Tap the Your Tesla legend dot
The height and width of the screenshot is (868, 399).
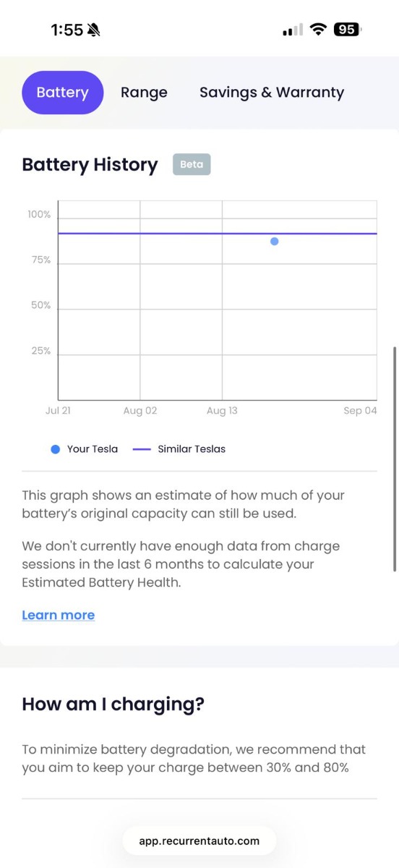point(55,449)
